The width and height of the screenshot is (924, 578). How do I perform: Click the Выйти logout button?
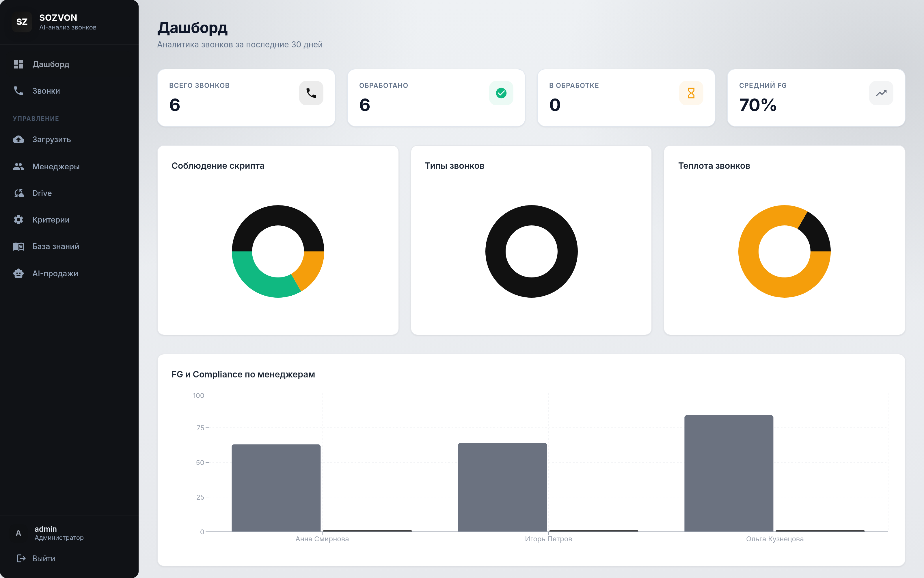(x=69, y=559)
